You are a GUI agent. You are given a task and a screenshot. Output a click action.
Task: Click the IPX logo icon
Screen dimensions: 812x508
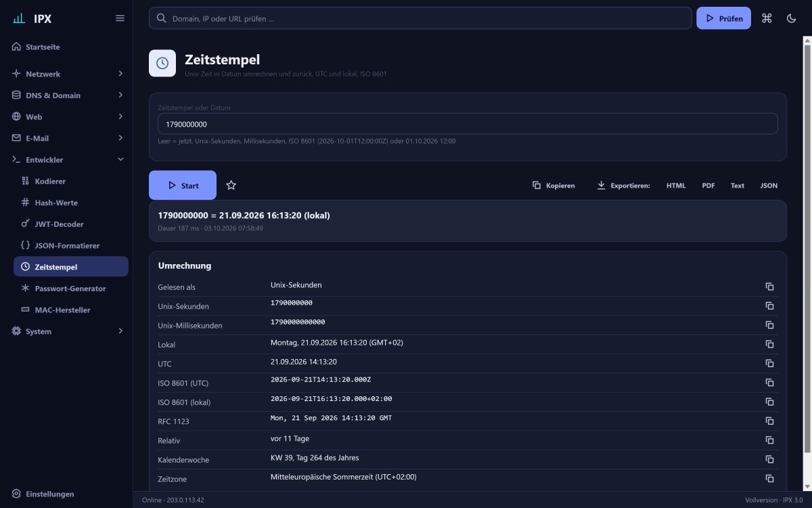point(19,18)
